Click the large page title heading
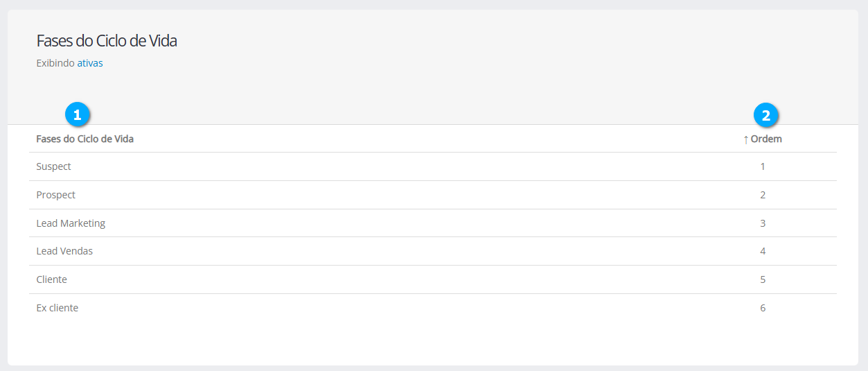The width and height of the screenshot is (868, 371). (x=107, y=41)
